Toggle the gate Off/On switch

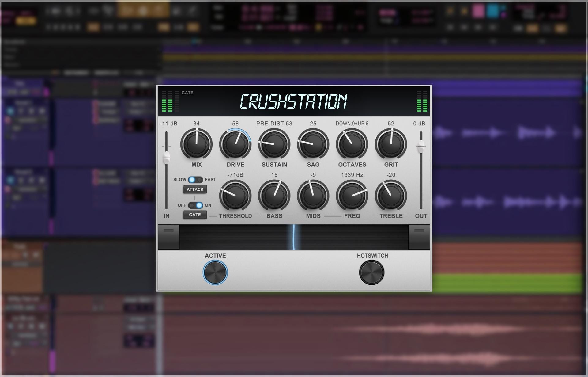pos(195,205)
